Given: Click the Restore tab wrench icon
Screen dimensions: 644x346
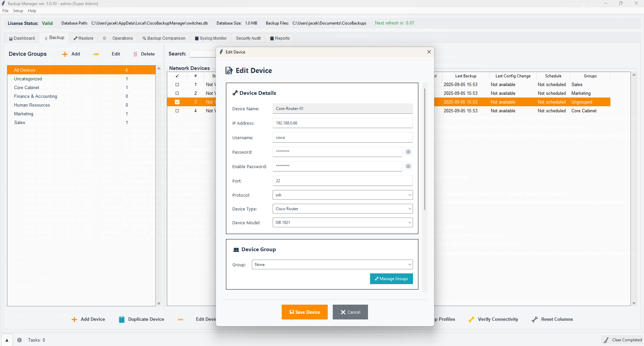Looking at the screenshot, I should (76, 38).
